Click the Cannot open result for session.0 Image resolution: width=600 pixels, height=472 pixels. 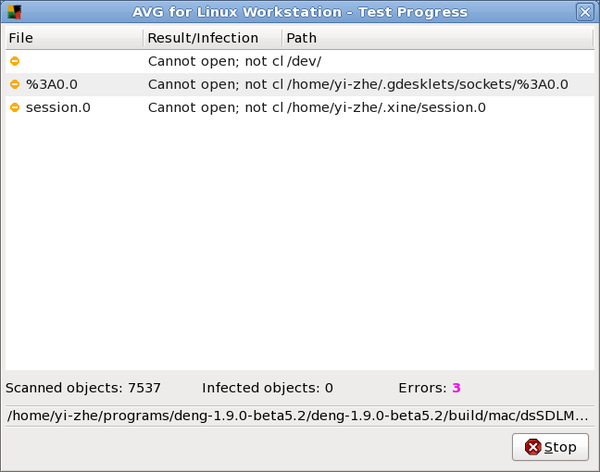[216, 108]
